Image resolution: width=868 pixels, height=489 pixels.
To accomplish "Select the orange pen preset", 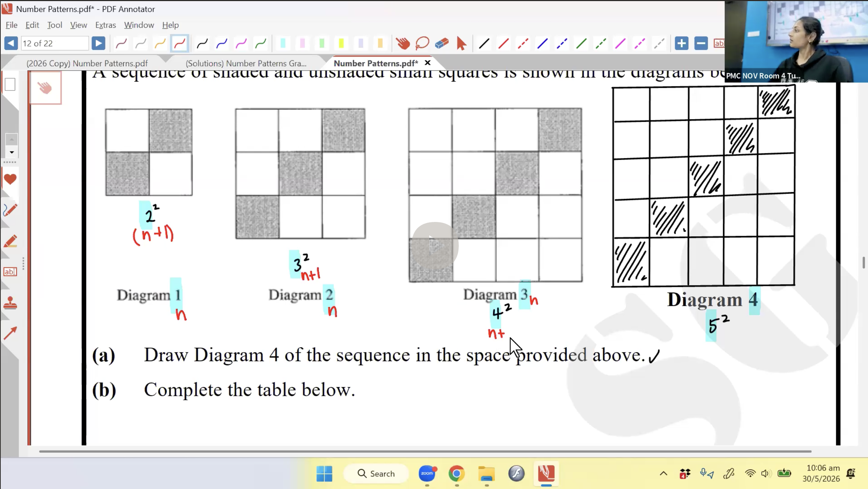I will pyautogui.click(x=160, y=44).
